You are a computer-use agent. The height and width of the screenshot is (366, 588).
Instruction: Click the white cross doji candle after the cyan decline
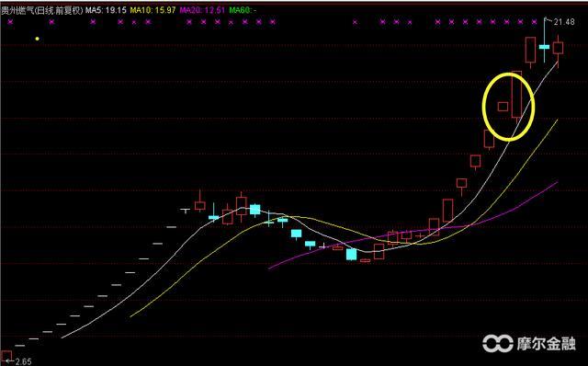(x=323, y=246)
